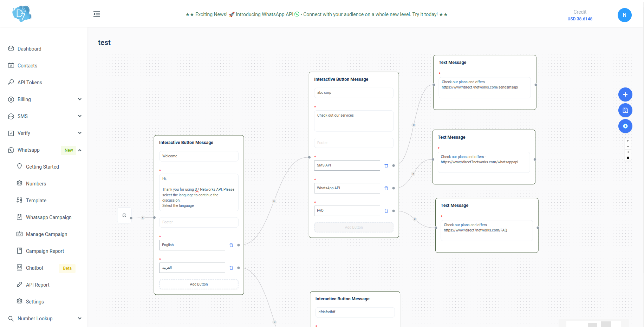Click the blue add node plus button
Screen dimensions: 644x327
tap(625, 94)
